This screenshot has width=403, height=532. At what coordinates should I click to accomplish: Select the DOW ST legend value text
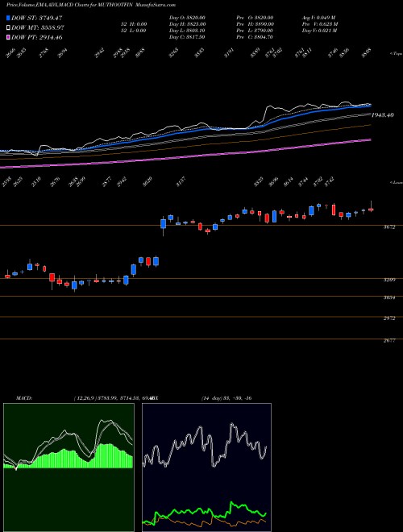point(36,18)
